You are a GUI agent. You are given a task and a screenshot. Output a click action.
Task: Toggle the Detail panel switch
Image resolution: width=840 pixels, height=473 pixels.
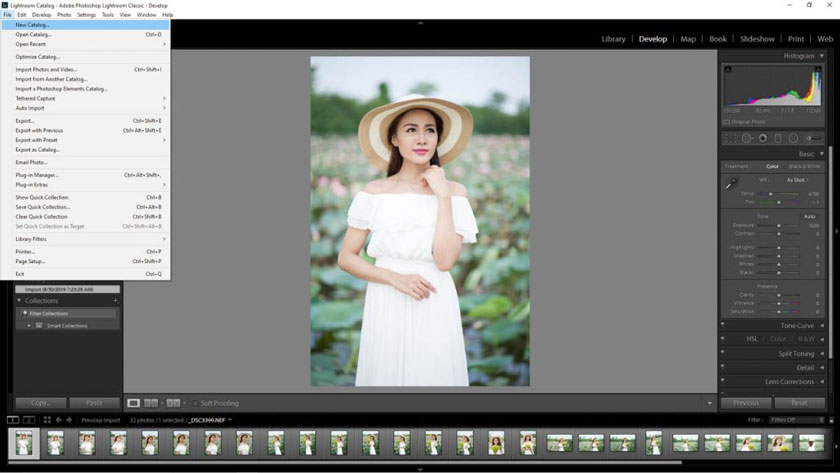723,367
